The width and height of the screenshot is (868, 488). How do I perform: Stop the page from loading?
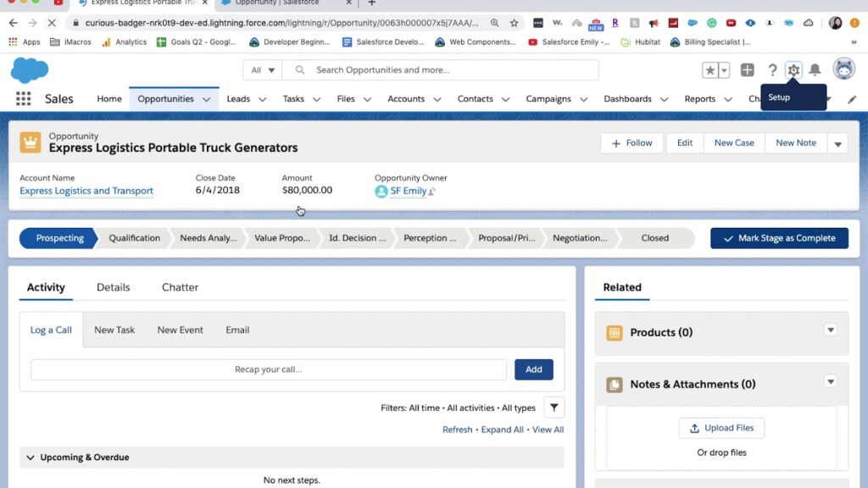click(52, 23)
